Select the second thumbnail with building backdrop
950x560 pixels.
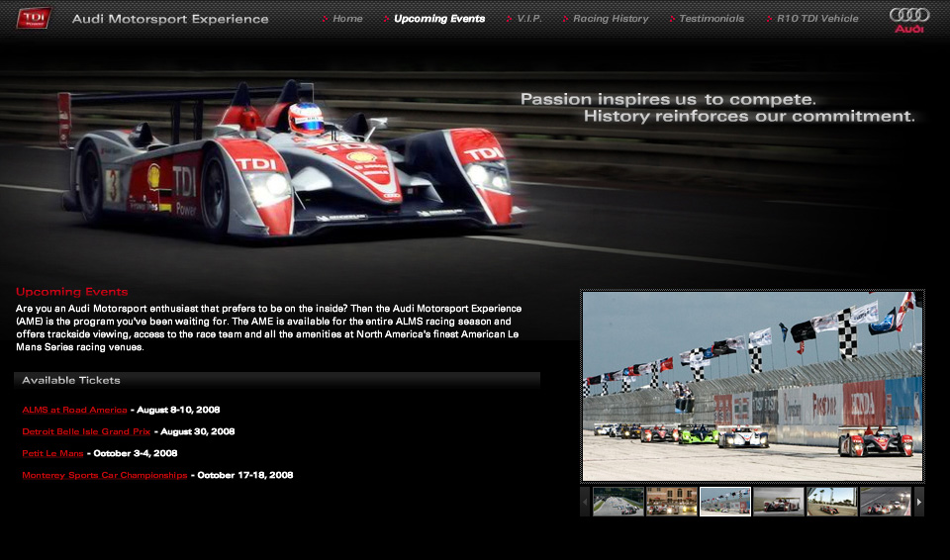[671, 502]
